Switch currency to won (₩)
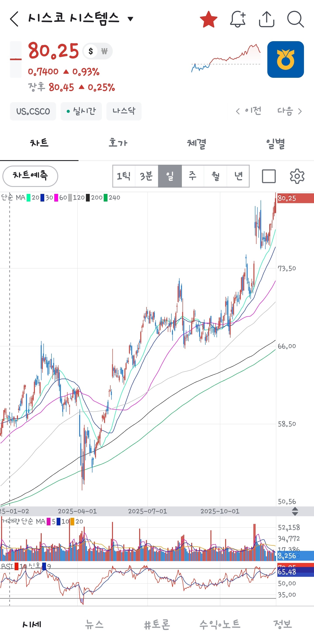This screenshot has height=644, width=314. pyautogui.click(x=104, y=51)
